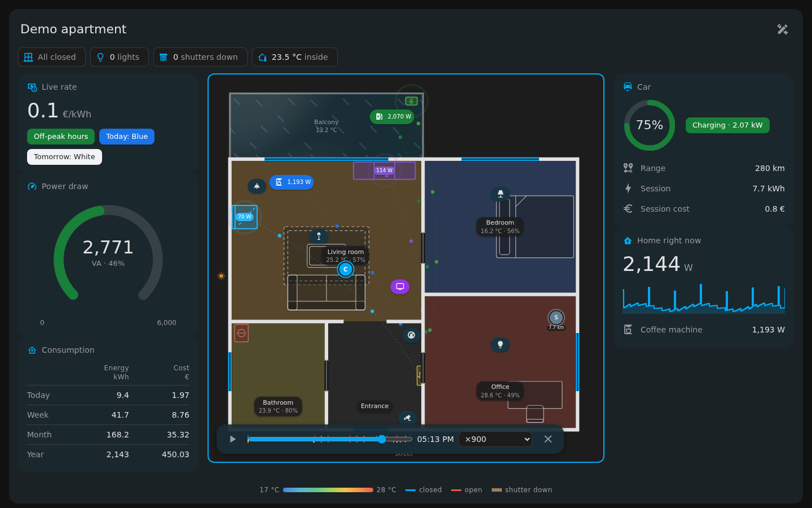Click the 23.5 °C inside chip
812x508 pixels.
[x=295, y=57]
